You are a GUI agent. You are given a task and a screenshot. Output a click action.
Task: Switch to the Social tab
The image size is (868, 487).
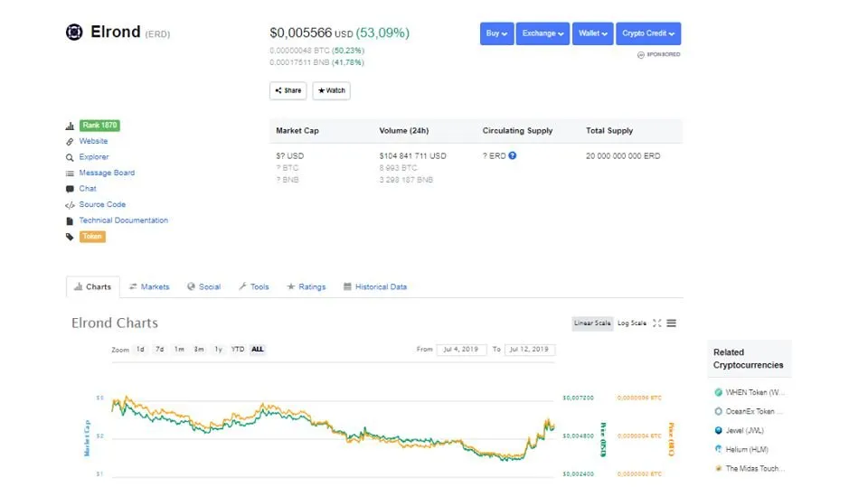pos(204,286)
